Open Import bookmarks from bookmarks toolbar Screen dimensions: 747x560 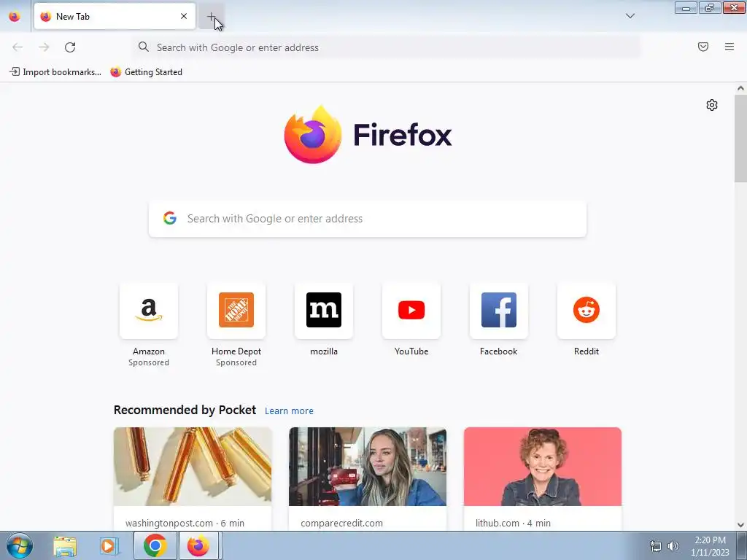(55, 72)
